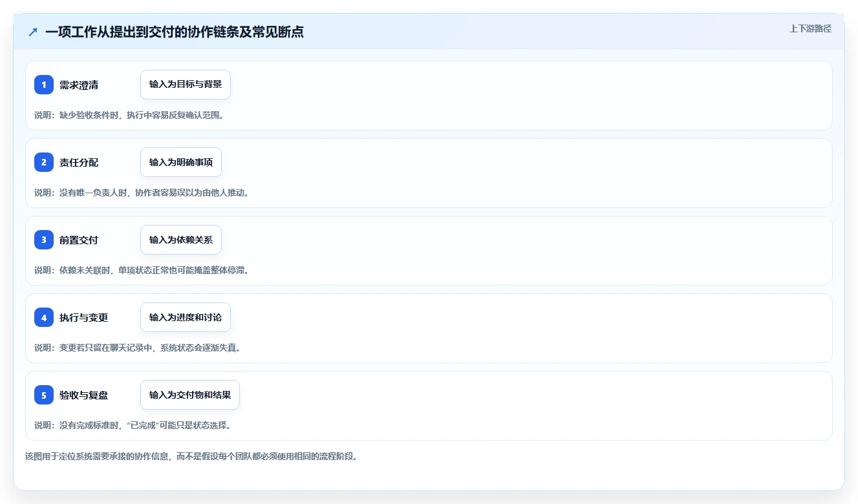Click the note about 变更若只留在聊天记录中

[138, 348]
